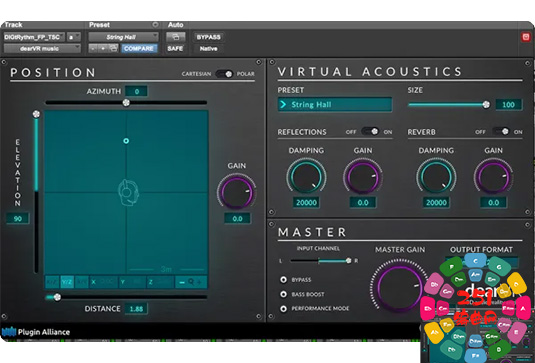The height and width of the screenshot is (363, 535).
Task: Click the Distance value field 1.88
Action: tap(136, 309)
